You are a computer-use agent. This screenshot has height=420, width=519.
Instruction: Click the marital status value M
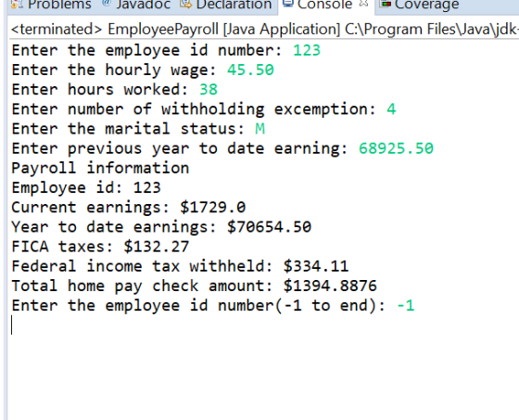(259, 129)
